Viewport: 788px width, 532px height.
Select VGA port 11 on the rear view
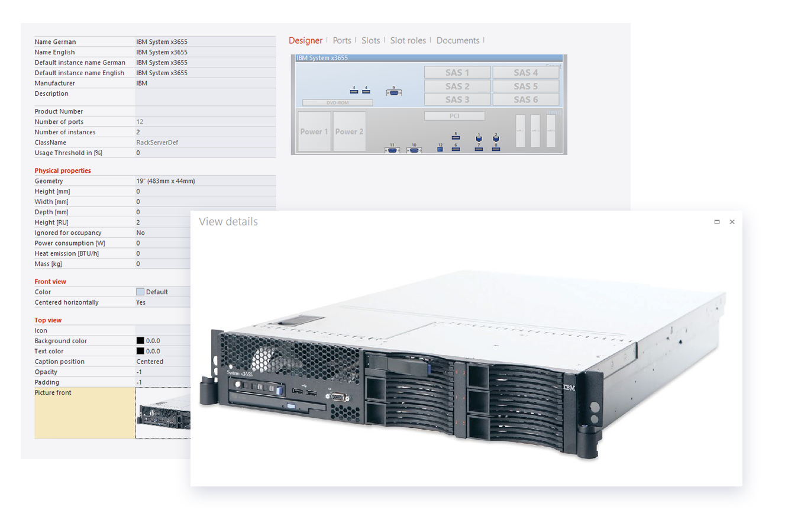[392, 150]
